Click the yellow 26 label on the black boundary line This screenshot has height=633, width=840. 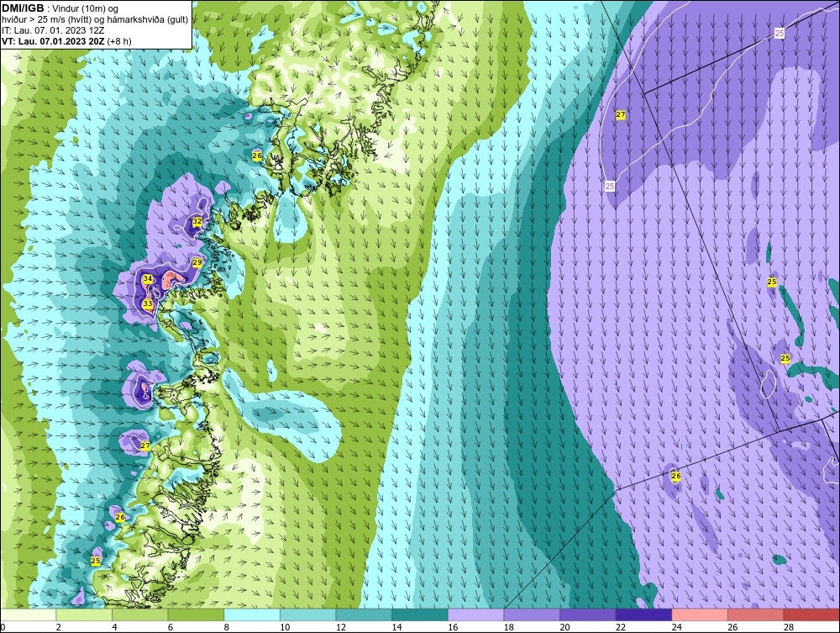(x=675, y=476)
